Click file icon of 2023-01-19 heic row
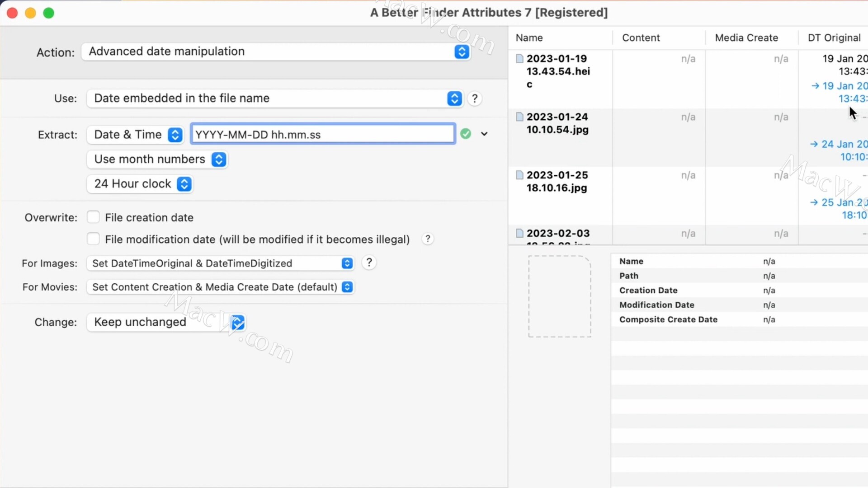Viewport: 868px width, 488px height. tap(519, 59)
